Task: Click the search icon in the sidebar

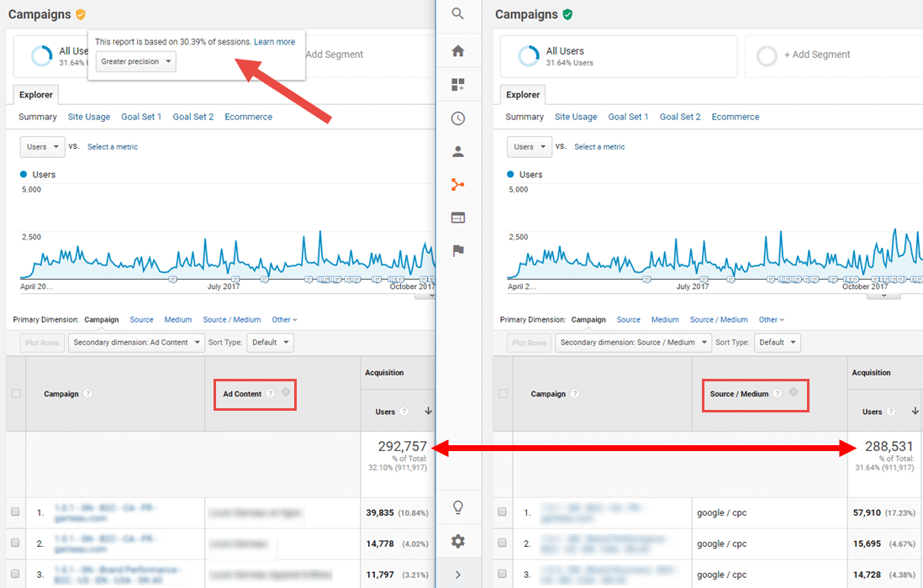Action: click(x=458, y=13)
